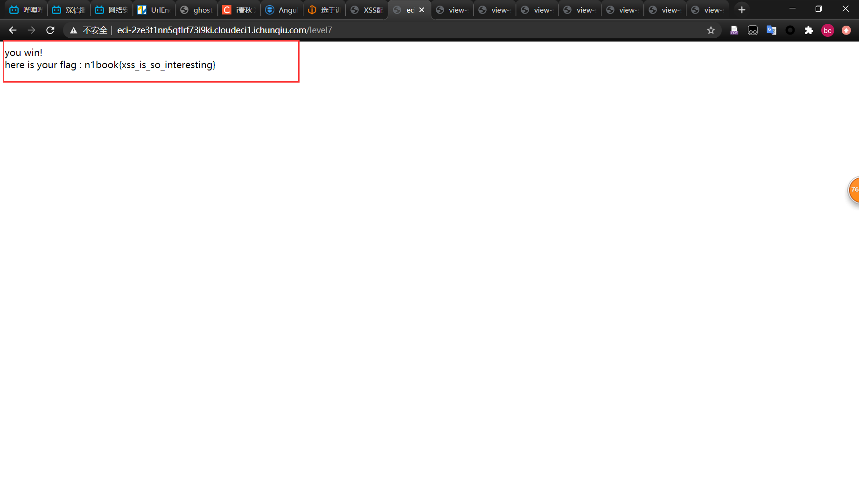
Task: Minimize the browser window
Action: [792, 9]
